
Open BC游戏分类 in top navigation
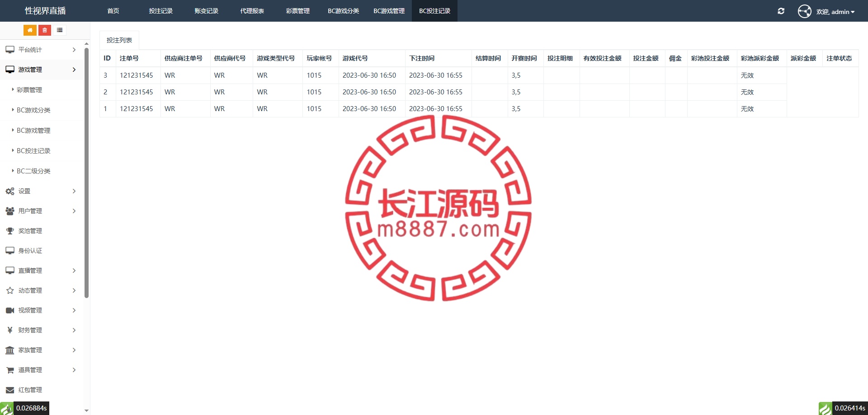[344, 11]
